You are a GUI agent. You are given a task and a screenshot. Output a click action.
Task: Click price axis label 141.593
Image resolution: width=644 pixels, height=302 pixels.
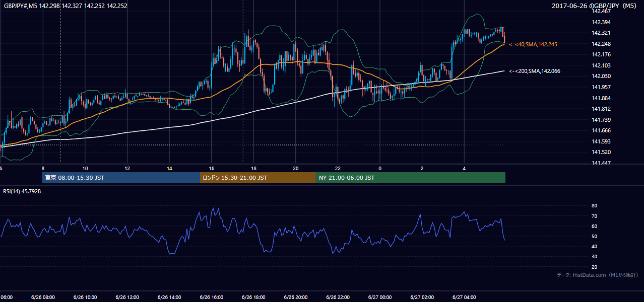(601, 141)
